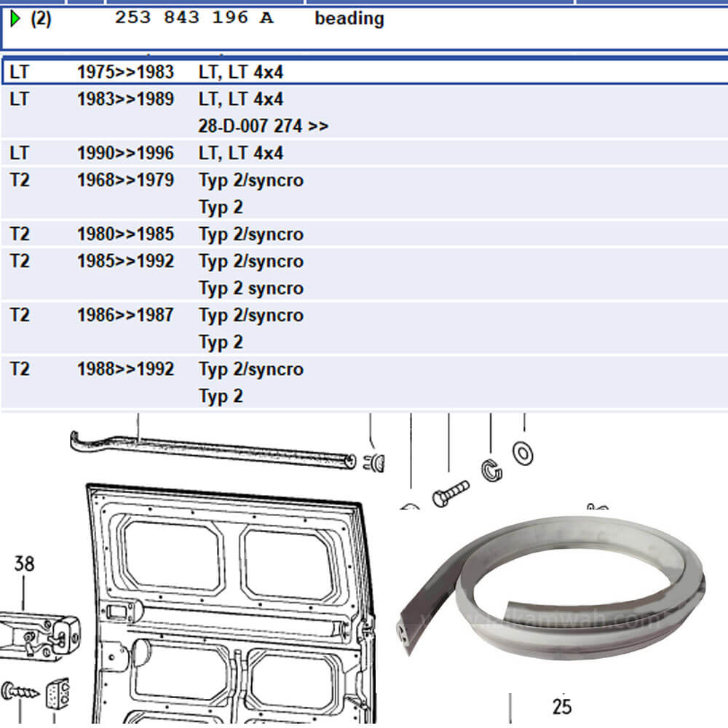Click the long beading strip drawing
Image resolution: width=728 pixels, height=728 pixels.
(x=211, y=448)
